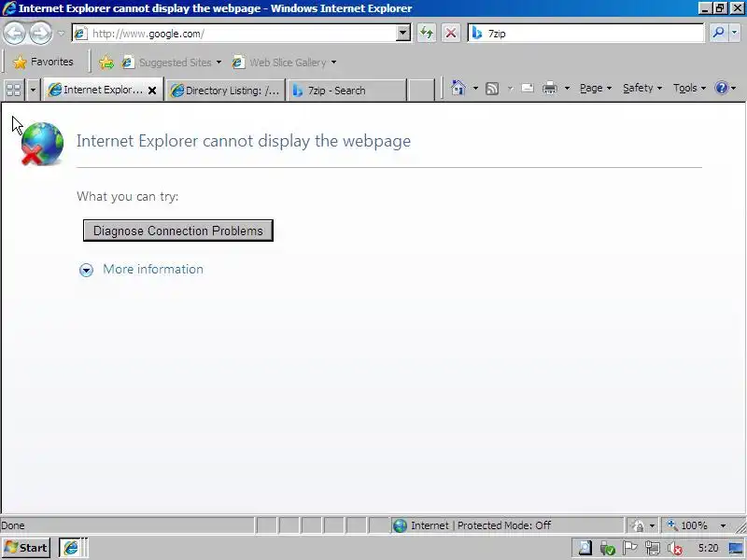
Task: Click the More information link
Action: [x=153, y=269]
